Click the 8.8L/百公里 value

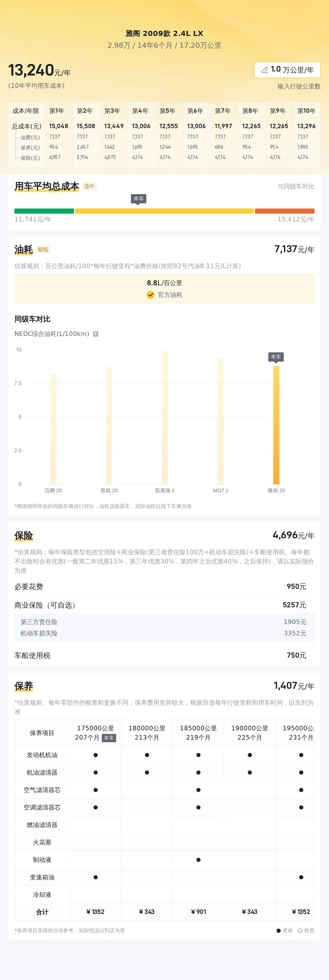(164, 283)
